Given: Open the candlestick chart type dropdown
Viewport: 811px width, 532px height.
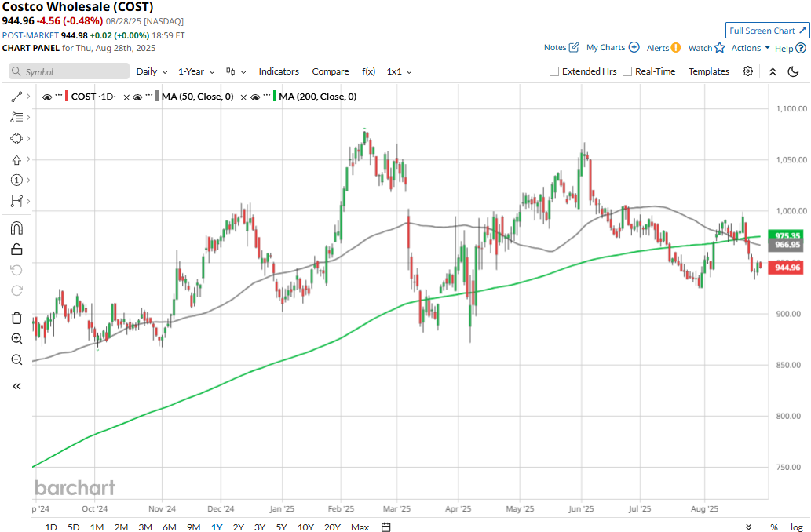Looking at the screenshot, I should click(x=236, y=71).
